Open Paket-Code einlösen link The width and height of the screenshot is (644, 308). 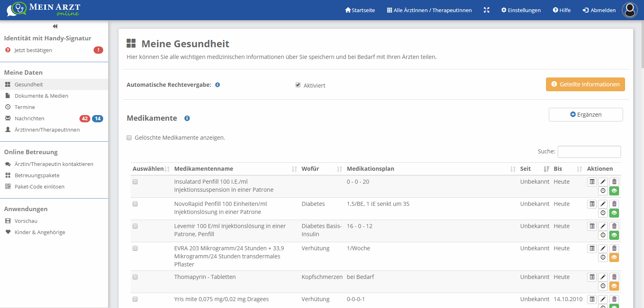(x=40, y=186)
